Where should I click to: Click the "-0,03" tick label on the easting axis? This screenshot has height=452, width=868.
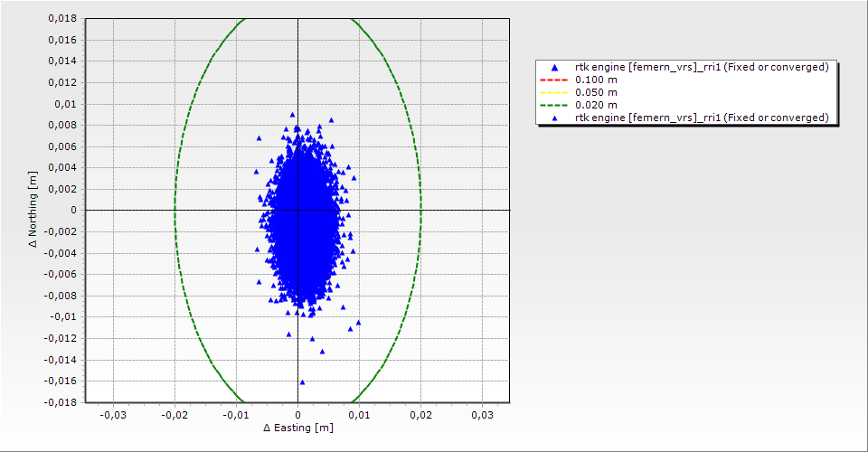pos(112,414)
